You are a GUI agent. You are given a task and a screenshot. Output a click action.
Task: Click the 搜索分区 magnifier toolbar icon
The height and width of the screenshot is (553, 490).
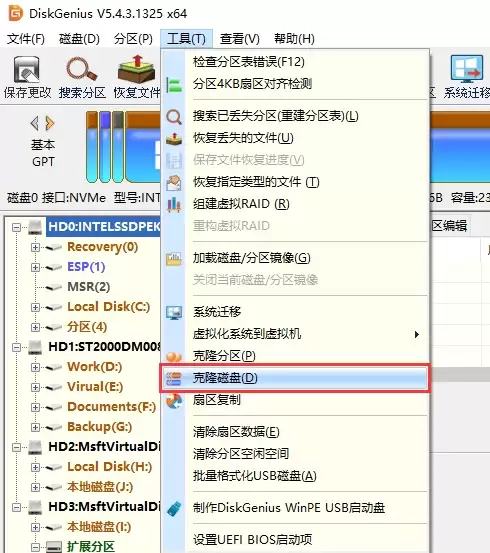(x=81, y=70)
